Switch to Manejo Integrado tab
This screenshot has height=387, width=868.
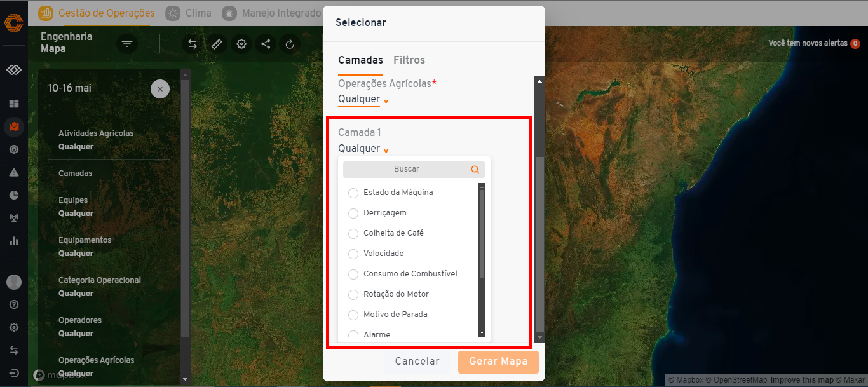pos(273,13)
